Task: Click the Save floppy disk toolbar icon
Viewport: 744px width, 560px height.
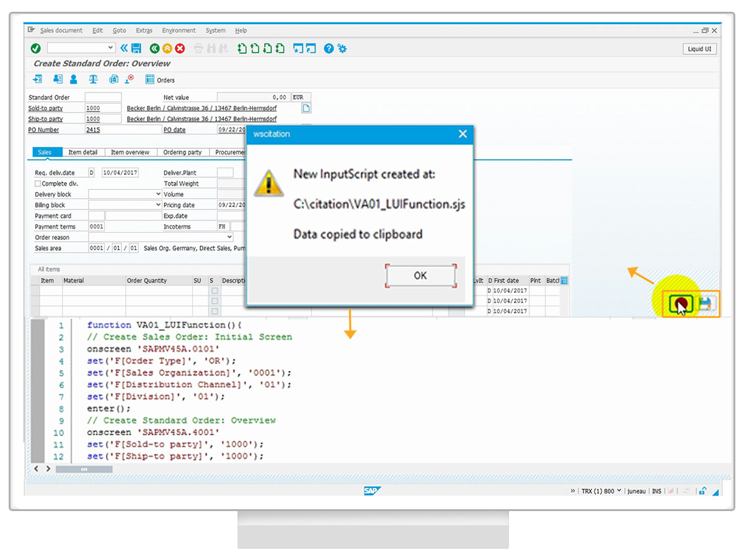Action: click(136, 48)
